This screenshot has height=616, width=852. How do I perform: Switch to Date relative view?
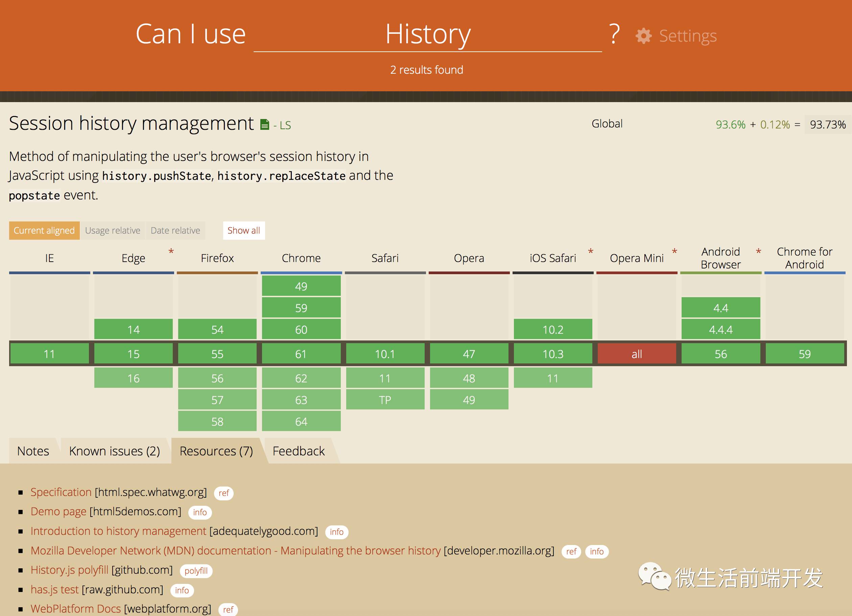(175, 230)
